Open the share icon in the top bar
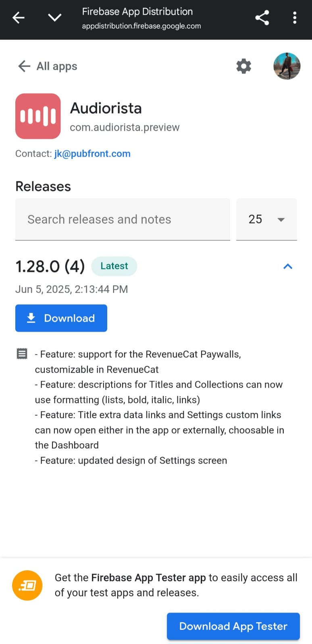 pyautogui.click(x=262, y=18)
